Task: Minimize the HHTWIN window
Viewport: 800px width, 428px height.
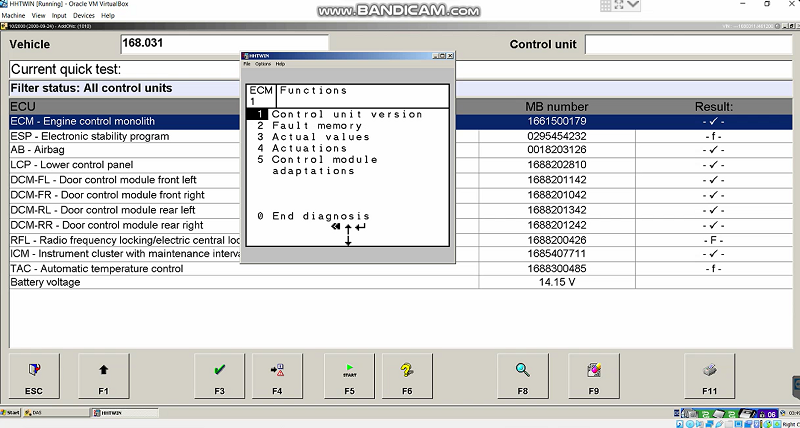Action: [435, 56]
